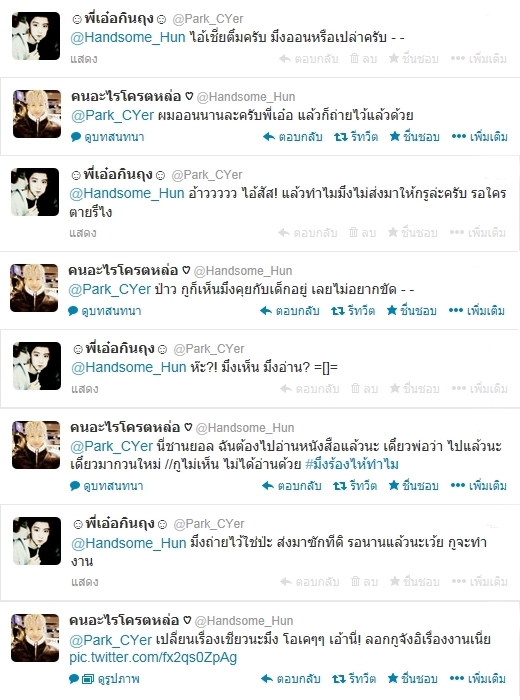Screen dimensions: 520x700
Task: Click the hashtag #มึงร้องไห้ทำไม
Action: 352,464
